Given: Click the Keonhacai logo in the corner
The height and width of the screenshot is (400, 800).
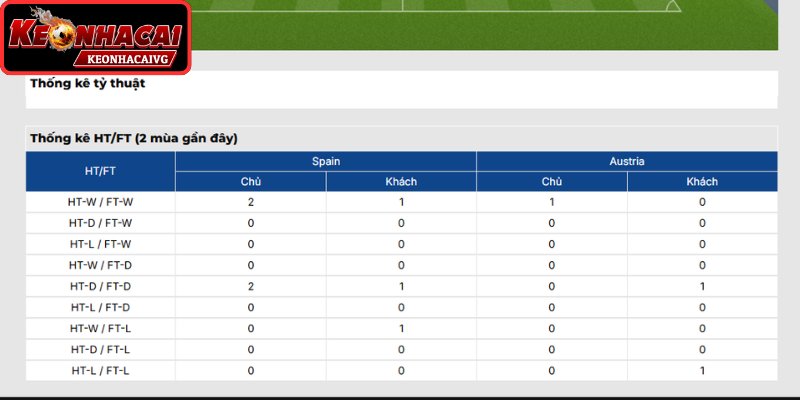Looking at the screenshot, I should pos(96,38).
